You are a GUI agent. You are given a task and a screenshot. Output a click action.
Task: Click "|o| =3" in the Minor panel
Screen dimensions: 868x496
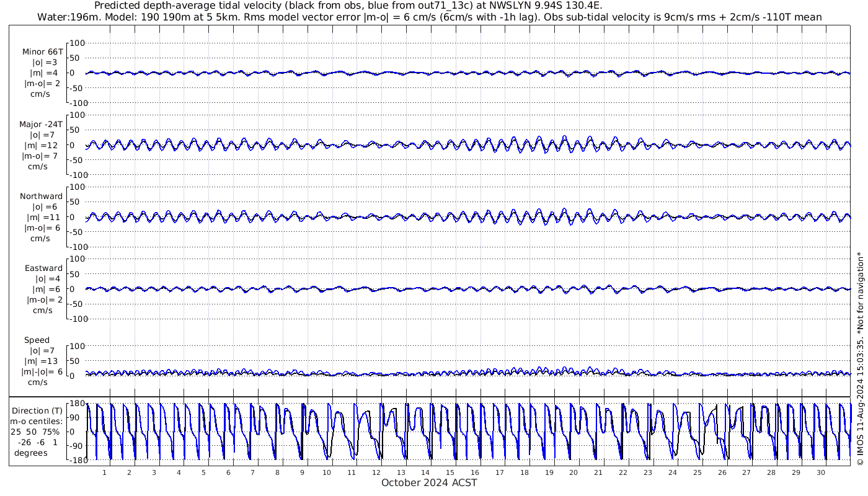[44, 63]
